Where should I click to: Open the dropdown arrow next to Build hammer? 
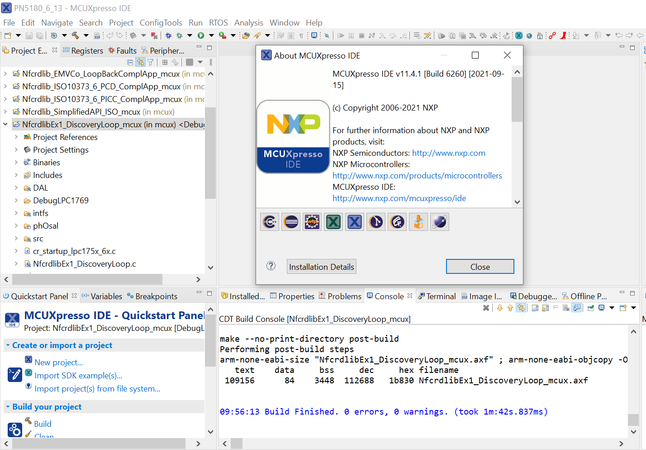[86, 35]
